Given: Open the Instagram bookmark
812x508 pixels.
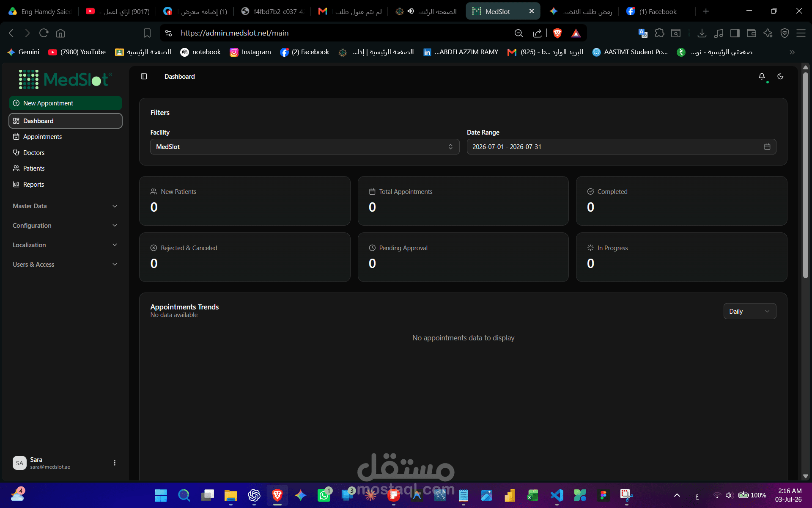Looking at the screenshot, I should coord(250,52).
